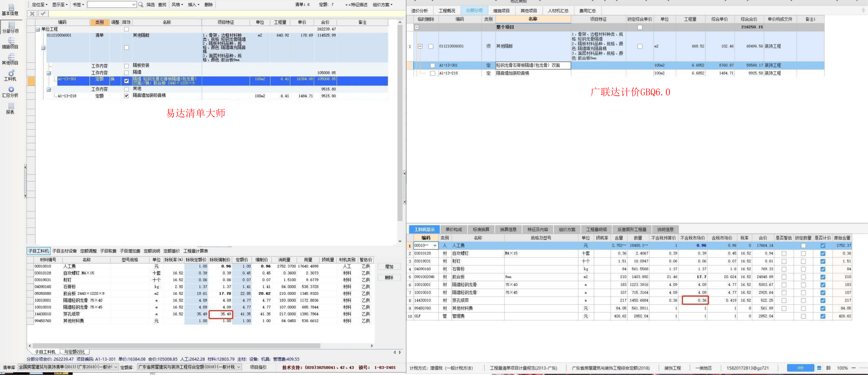Click the 穿孔纸带 不含税市场价 cell 0.36

[x=695, y=301]
